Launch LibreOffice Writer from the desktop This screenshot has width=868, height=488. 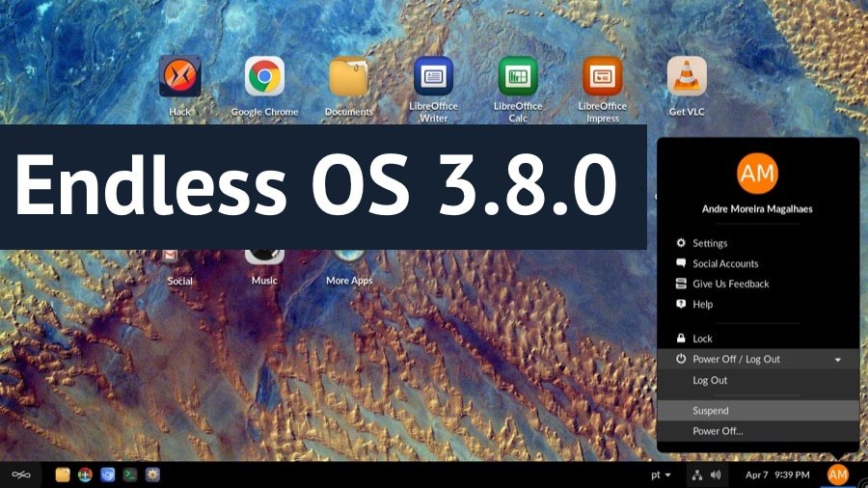(433, 76)
